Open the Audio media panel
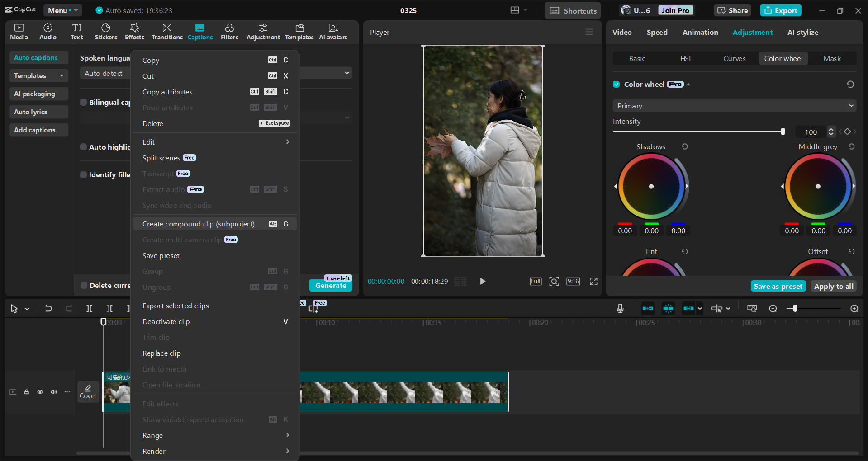 [x=47, y=32]
